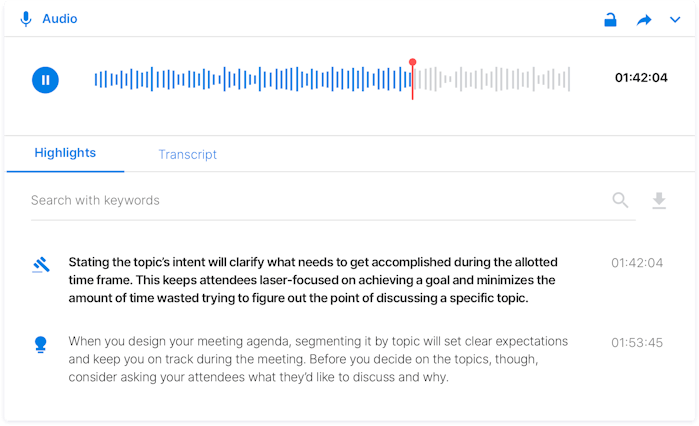Click the microphone icon next to Audio
Image resolution: width=699 pixels, height=426 pixels.
click(26, 19)
